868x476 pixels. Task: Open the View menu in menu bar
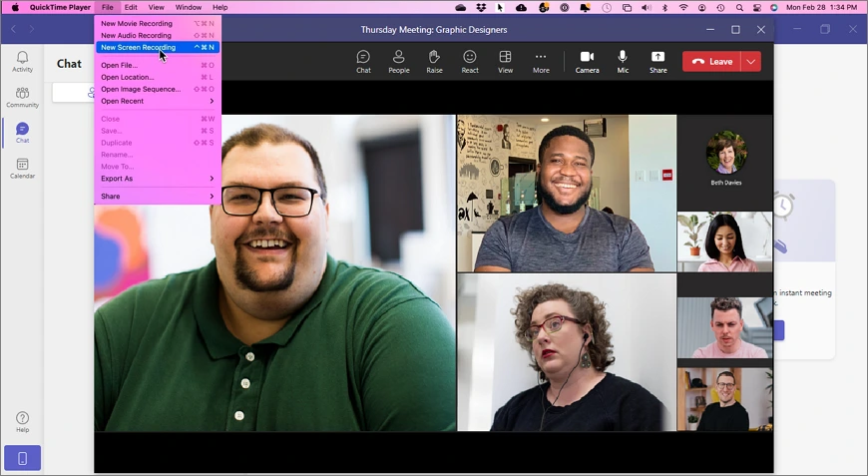pos(156,7)
